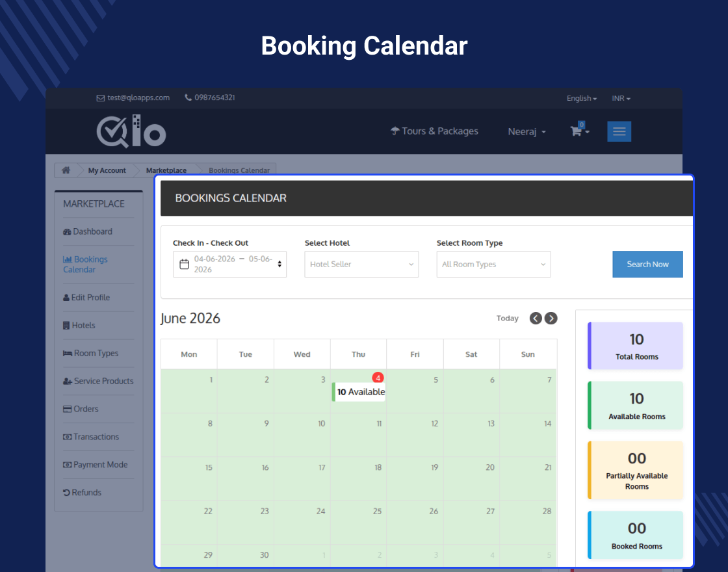Select June 9 in the calendar
Viewport: 728px width, 572px height.
click(x=246, y=435)
